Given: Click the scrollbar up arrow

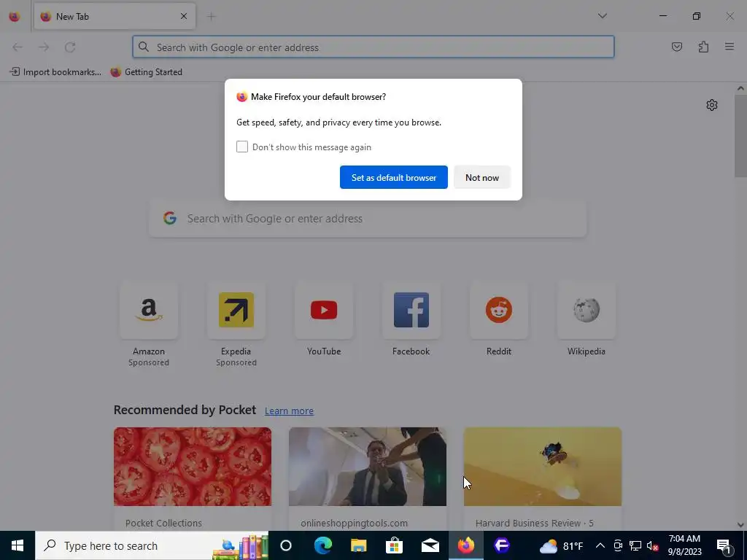Looking at the screenshot, I should 740,88.
